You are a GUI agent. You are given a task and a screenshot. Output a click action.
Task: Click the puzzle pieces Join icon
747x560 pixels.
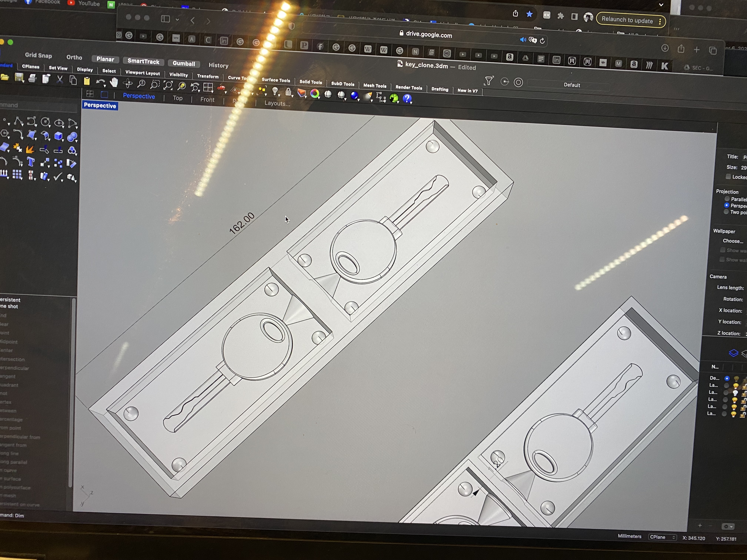(x=18, y=148)
